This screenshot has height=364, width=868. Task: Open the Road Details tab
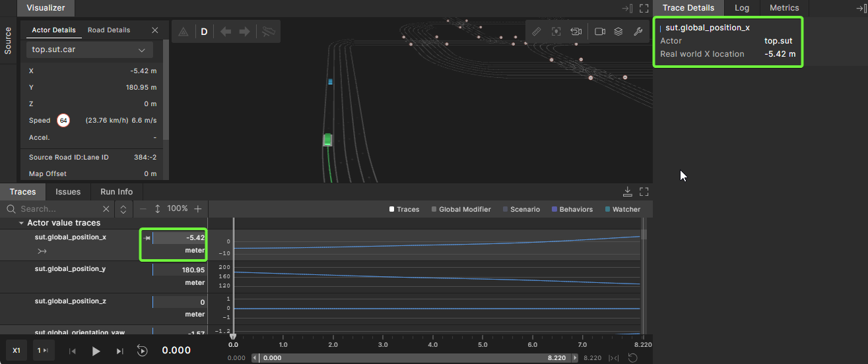pyautogui.click(x=109, y=30)
